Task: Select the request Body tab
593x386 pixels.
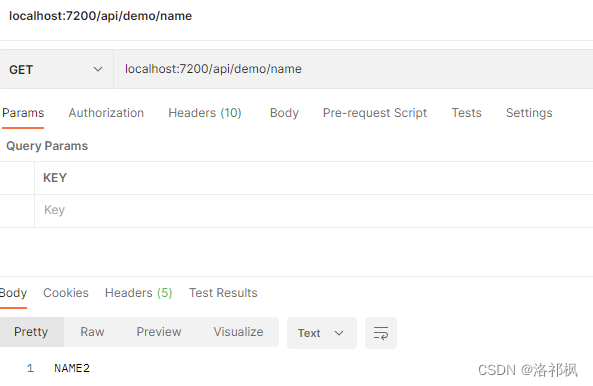Action: click(284, 113)
